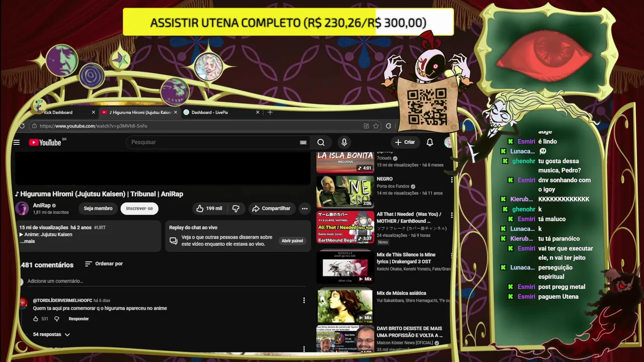Open the AniRap channel name link
The width and height of the screenshot is (644, 362).
point(42,205)
